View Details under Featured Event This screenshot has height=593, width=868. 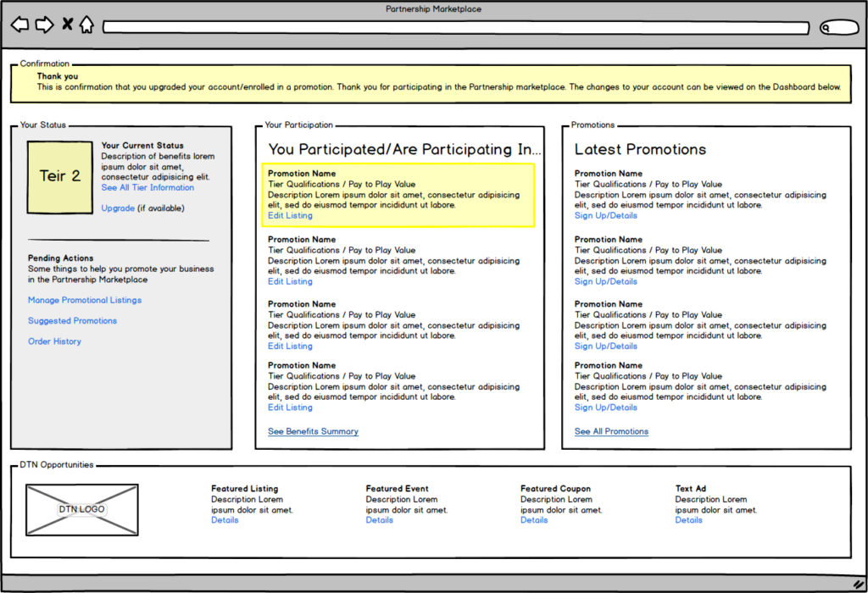coord(379,520)
